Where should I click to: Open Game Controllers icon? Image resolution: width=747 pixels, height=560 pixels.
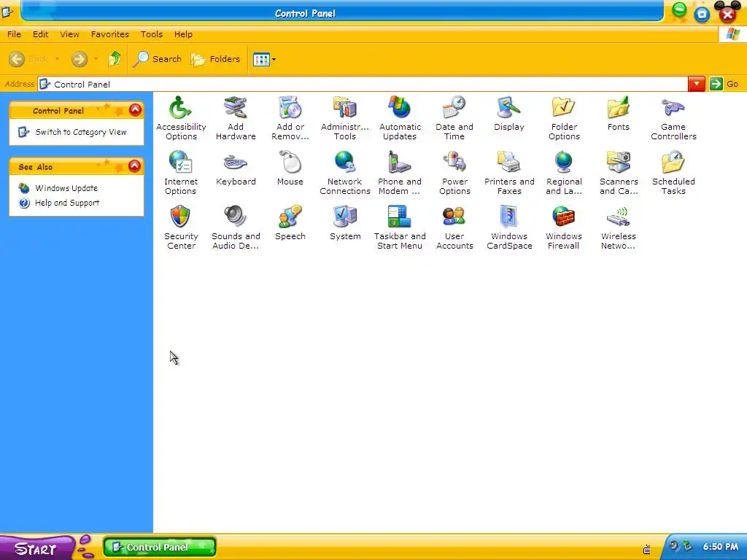pos(673,117)
